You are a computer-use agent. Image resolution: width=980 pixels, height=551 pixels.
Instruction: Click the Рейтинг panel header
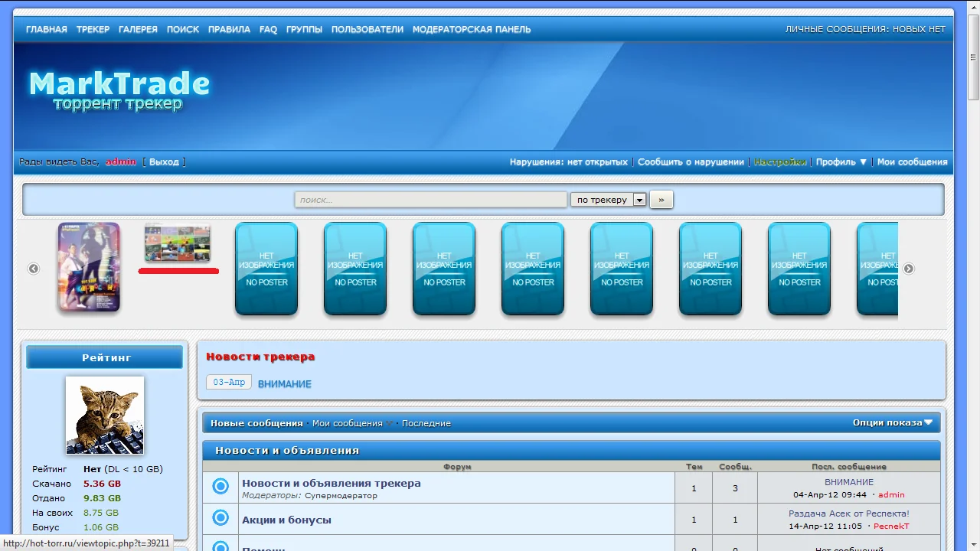coord(105,357)
